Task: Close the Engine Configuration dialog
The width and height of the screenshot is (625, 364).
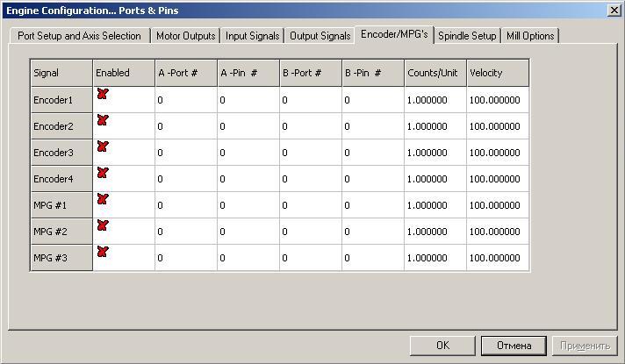Action: (x=614, y=10)
